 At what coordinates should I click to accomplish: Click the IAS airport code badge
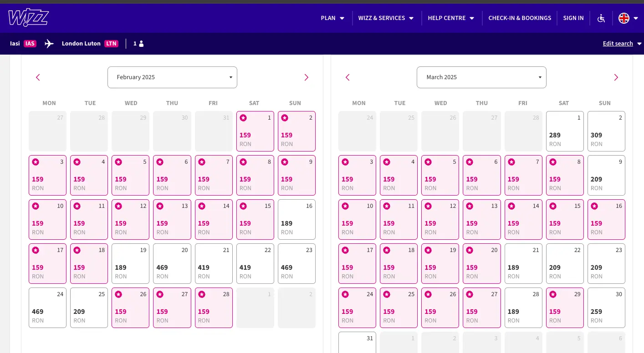coord(30,43)
